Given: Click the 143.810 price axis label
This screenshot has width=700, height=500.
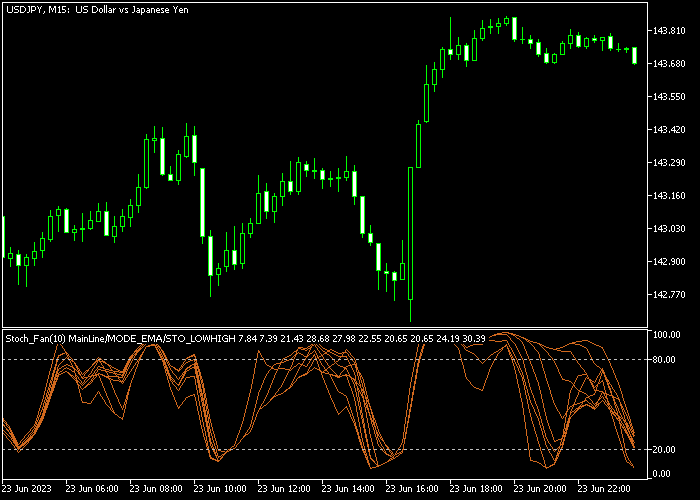Looking at the screenshot, I should coord(669,31).
